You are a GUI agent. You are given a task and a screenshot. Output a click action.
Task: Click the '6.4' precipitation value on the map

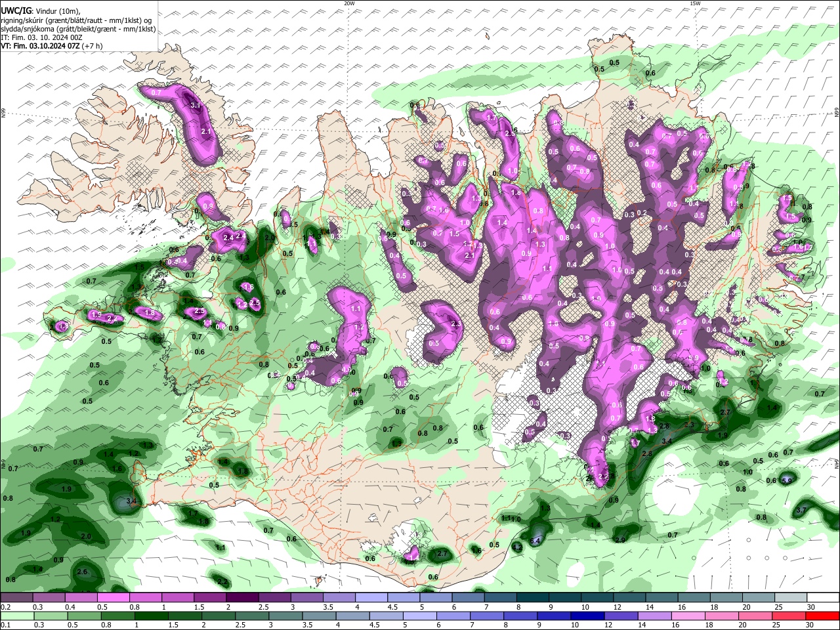[x=535, y=541]
